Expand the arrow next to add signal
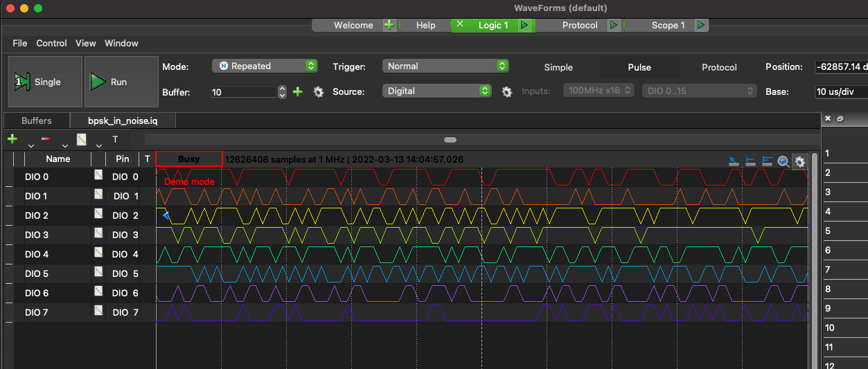 coord(30,145)
